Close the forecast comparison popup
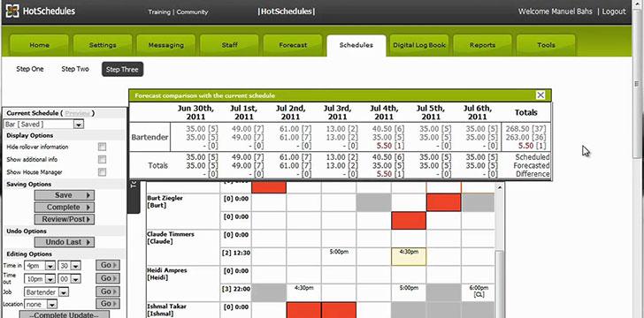Viewport: 644px width, 318px height. point(540,95)
